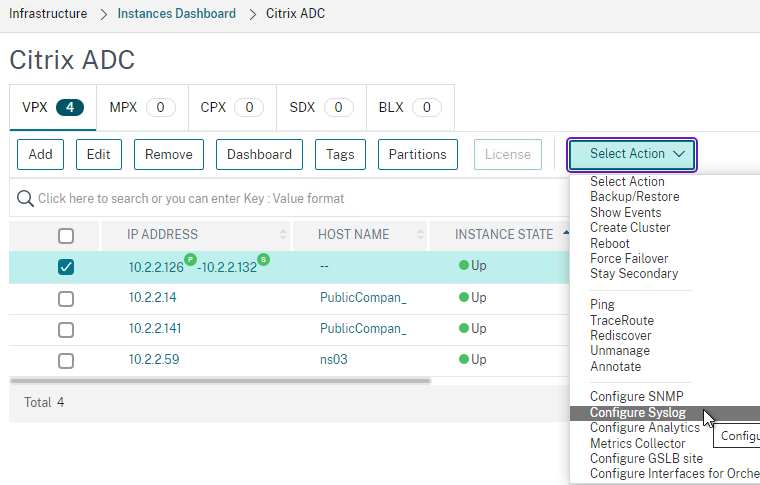Choose Ping from the action list

click(x=602, y=305)
